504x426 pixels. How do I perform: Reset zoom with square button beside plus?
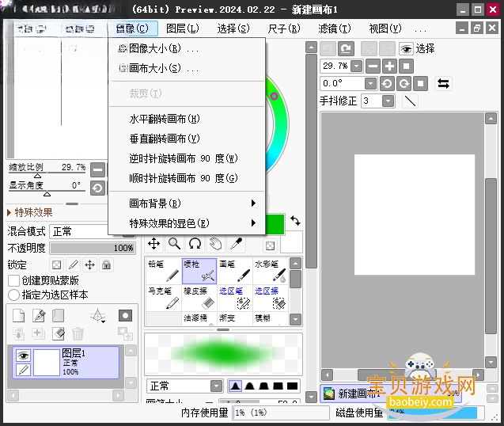pos(407,67)
